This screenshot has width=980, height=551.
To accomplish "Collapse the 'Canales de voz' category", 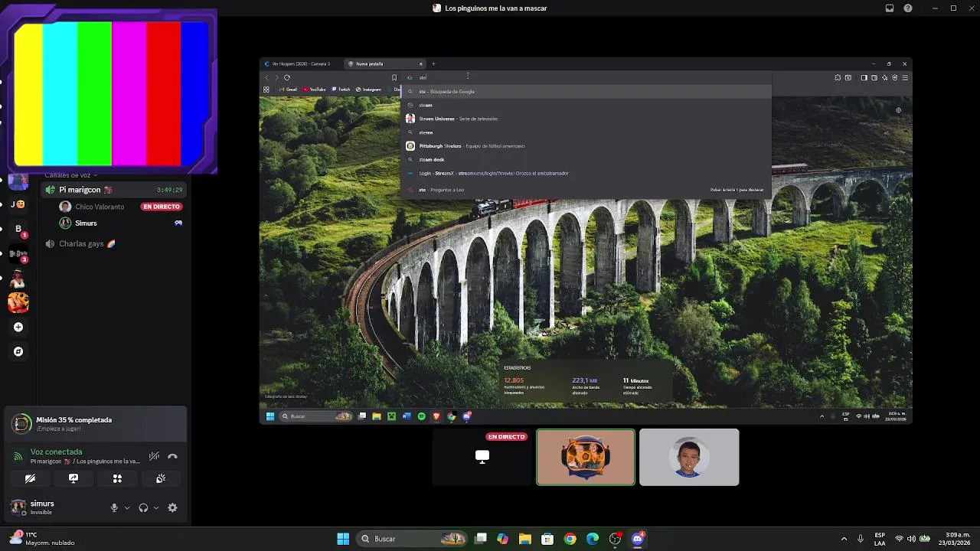I will [x=71, y=175].
